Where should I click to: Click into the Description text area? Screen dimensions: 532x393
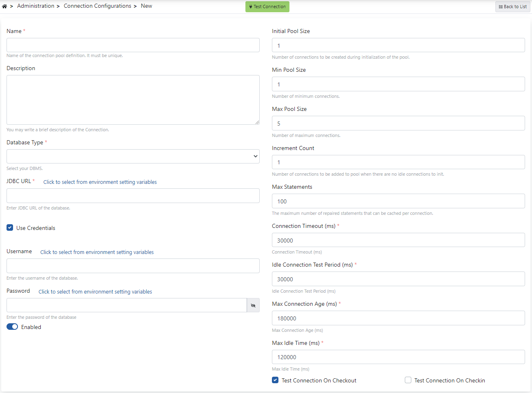[x=133, y=100]
